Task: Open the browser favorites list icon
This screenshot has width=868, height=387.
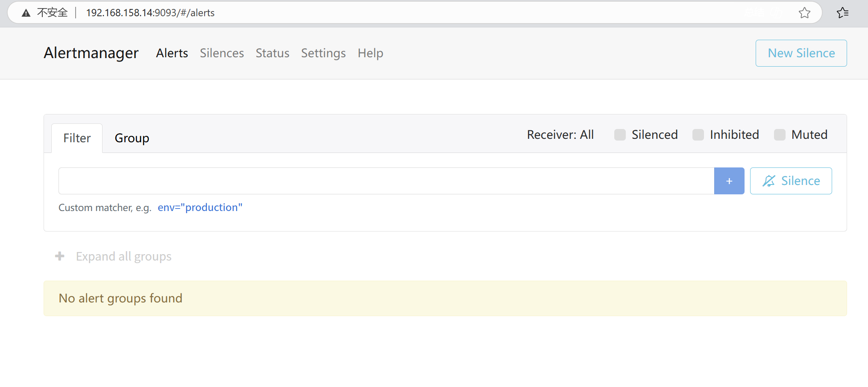Action: point(842,13)
